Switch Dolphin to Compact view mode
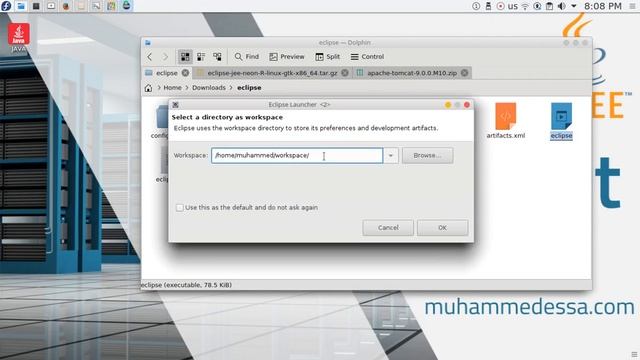This screenshot has width=640, height=360. click(x=201, y=57)
